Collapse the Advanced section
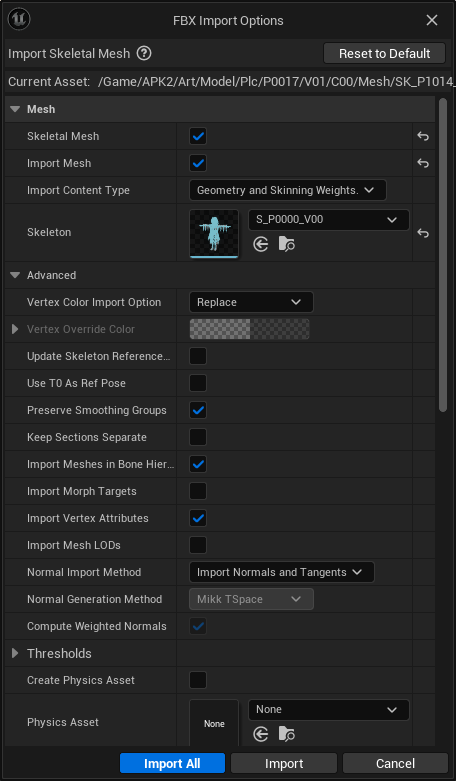Screen dimensions: 456x781 (x=15, y=275)
